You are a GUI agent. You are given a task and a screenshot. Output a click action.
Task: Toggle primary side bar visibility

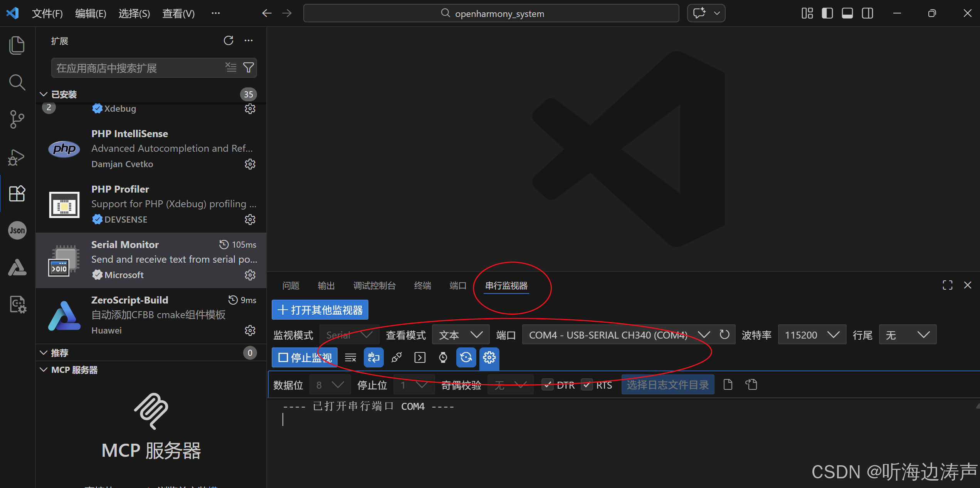pos(827,13)
